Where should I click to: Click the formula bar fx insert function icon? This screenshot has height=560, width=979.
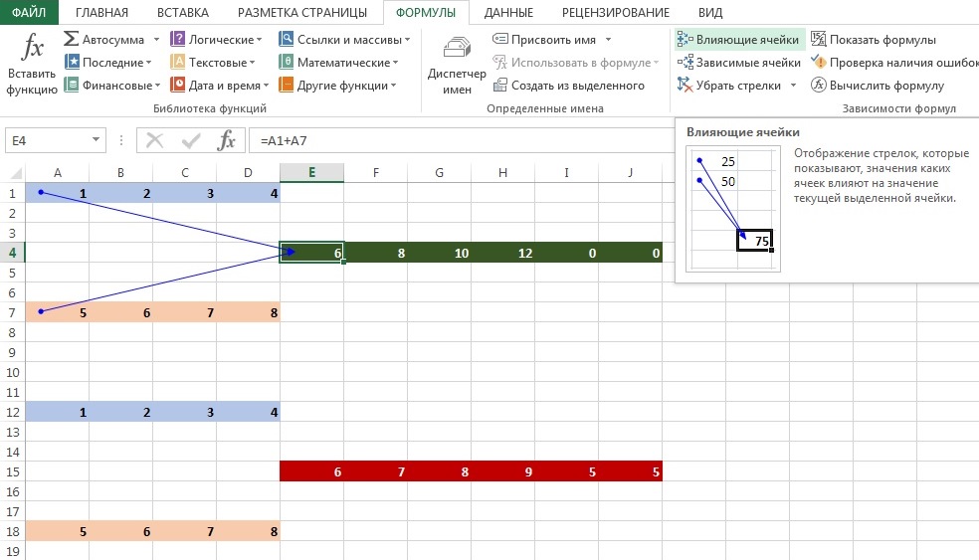click(226, 140)
